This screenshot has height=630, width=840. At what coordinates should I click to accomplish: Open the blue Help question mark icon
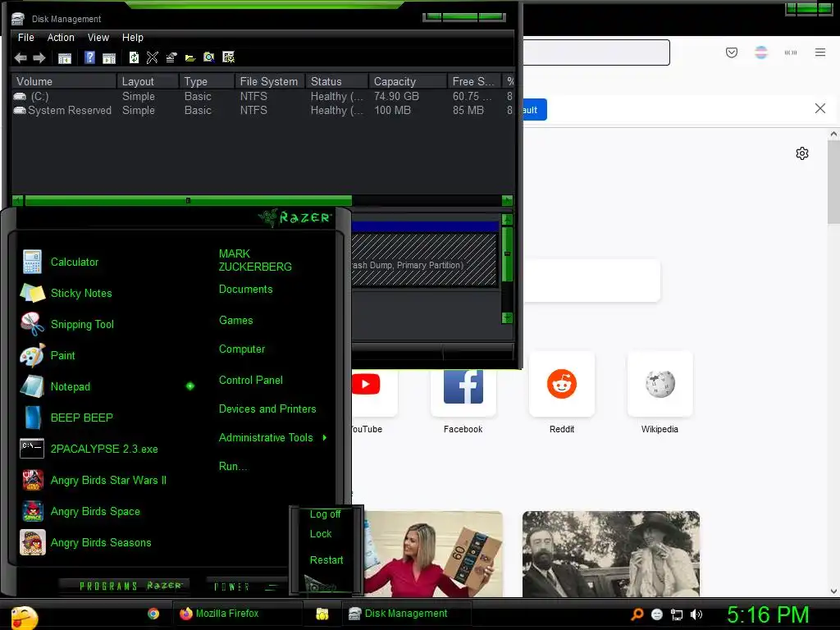coord(89,57)
